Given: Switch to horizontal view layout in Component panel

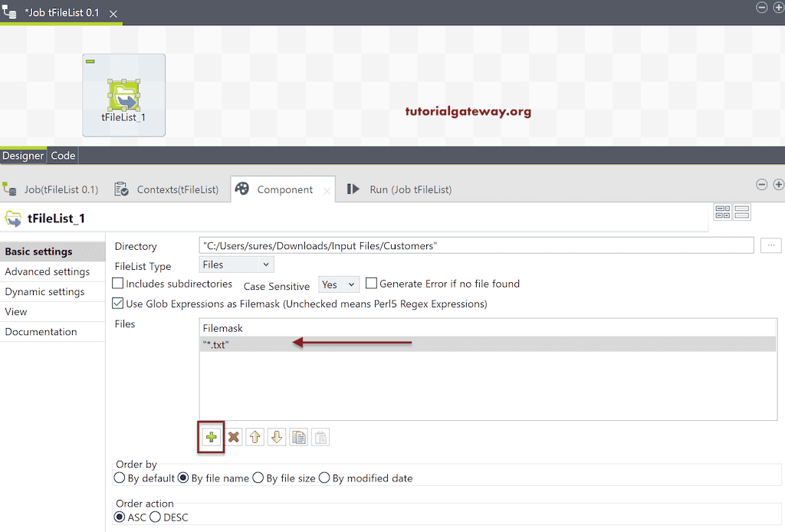Looking at the screenshot, I should pyautogui.click(x=741, y=212).
